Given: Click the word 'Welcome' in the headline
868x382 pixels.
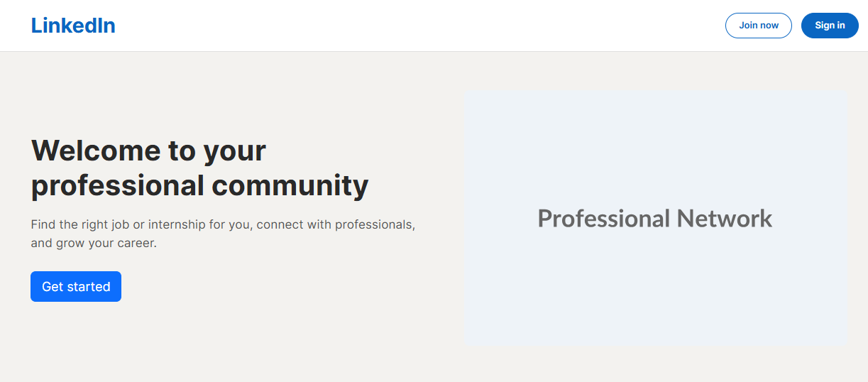Looking at the screenshot, I should point(96,151).
